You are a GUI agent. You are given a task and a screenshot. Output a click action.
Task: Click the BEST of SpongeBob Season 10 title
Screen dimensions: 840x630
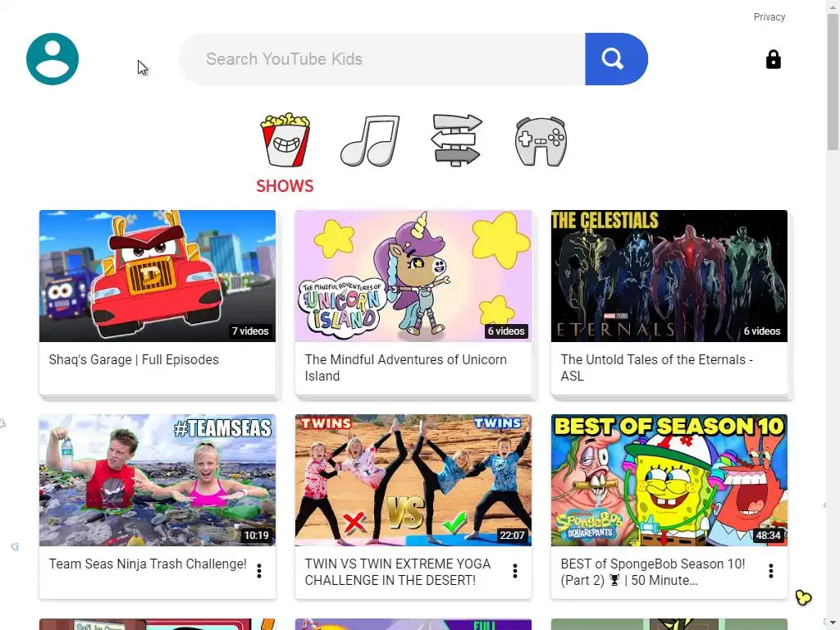(x=653, y=572)
